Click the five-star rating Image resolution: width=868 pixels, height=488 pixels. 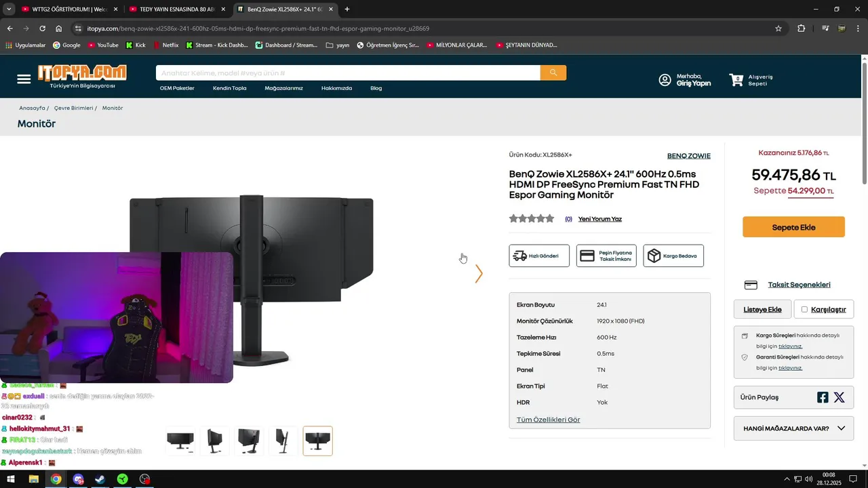pyautogui.click(x=532, y=218)
